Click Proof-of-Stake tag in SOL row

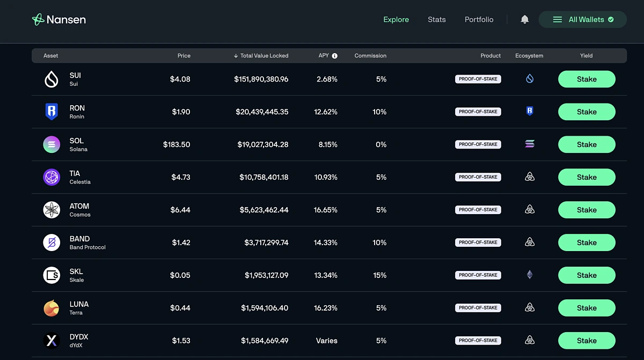(478, 145)
